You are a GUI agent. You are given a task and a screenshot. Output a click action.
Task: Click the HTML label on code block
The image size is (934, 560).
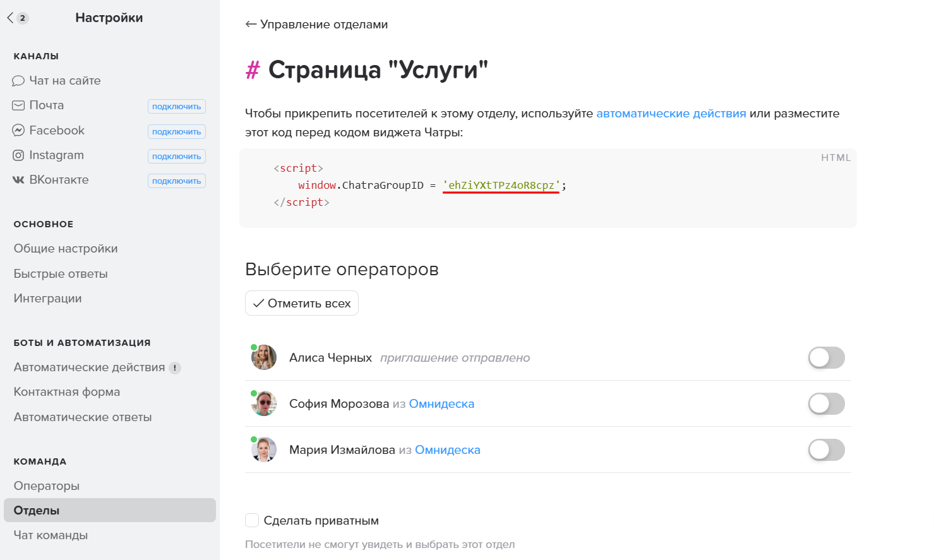(836, 158)
